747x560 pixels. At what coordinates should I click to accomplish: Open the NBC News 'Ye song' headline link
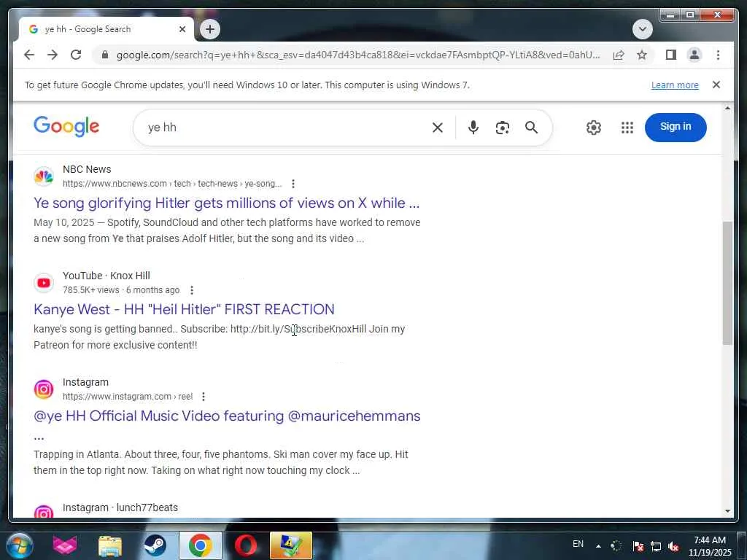coord(226,203)
